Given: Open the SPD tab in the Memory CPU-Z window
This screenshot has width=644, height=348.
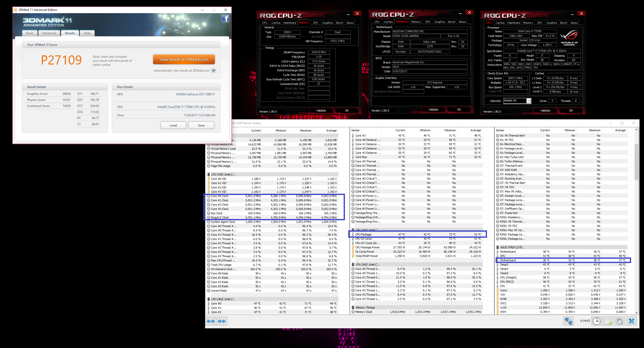Looking at the screenshot, I should [x=315, y=23].
